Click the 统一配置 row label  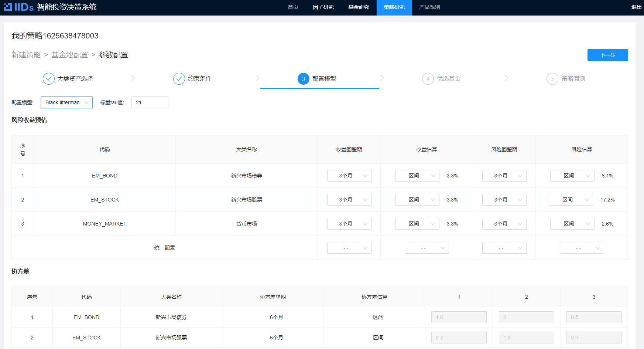click(x=165, y=248)
